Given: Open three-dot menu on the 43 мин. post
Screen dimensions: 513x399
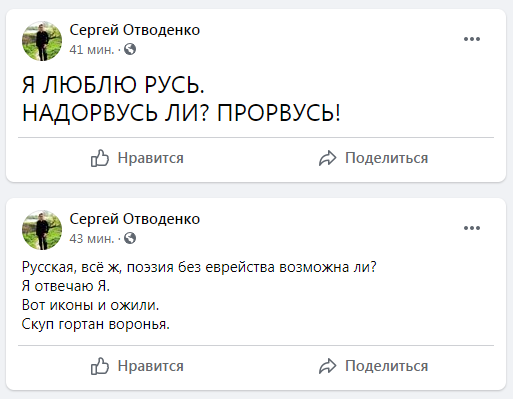Looking at the screenshot, I should click(472, 228).
